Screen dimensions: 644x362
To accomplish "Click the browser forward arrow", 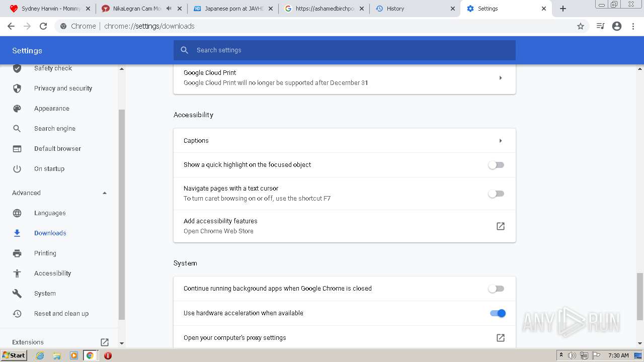I will pos(27,26).
